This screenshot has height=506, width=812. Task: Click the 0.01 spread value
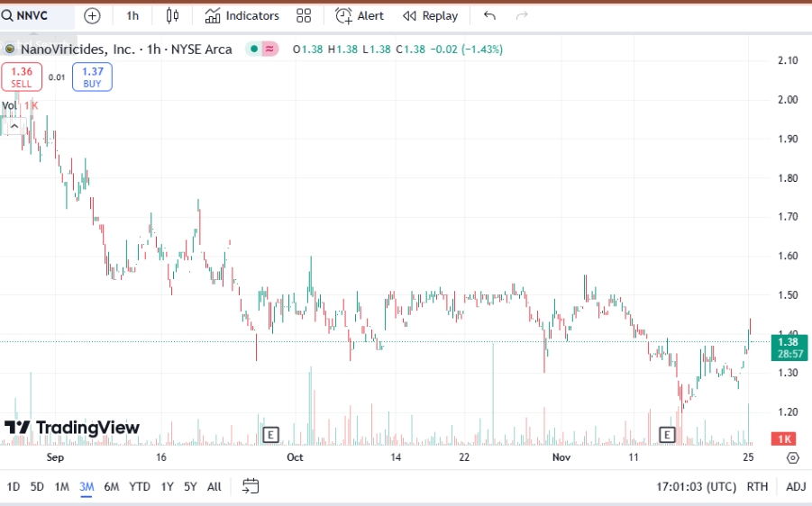[x=57, y=77]
